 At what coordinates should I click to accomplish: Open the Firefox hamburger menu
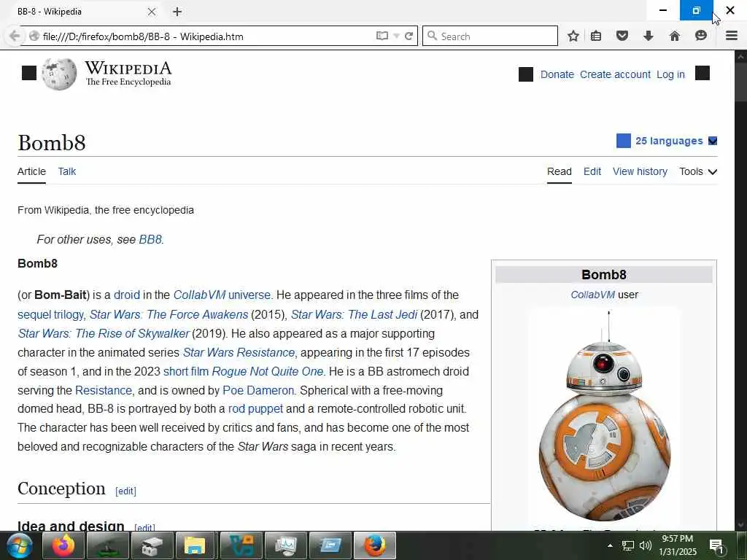coord(732,36)
